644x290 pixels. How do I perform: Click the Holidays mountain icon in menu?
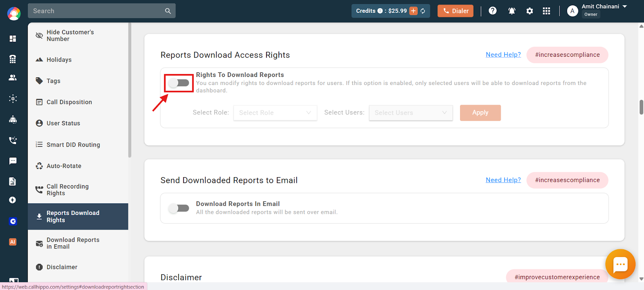39,60
